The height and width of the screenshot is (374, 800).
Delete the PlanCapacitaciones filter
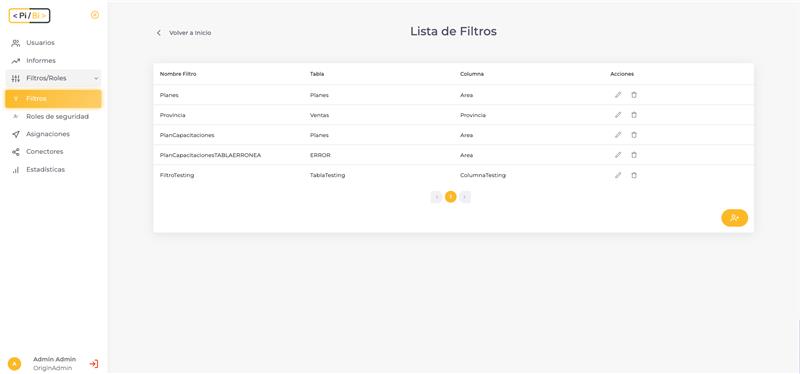click(x=634, y=135)
